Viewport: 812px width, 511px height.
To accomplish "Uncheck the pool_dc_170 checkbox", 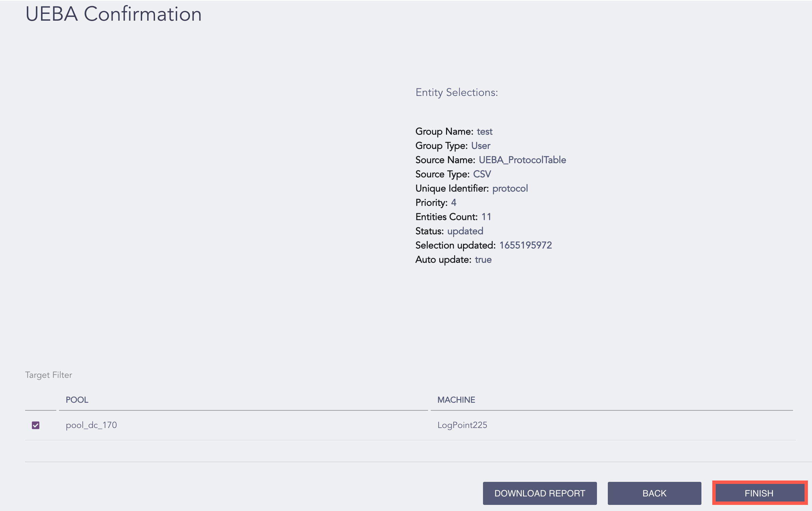I will [x=36, y=425].
